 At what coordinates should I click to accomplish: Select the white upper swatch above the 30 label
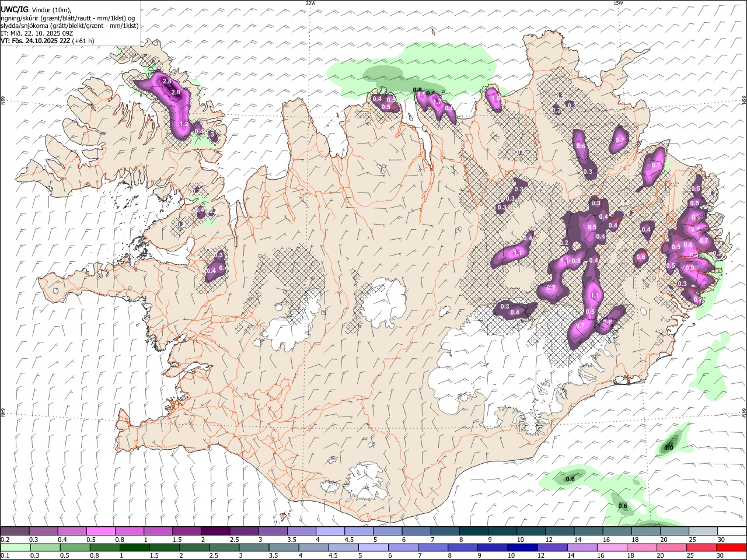point(732,531)
